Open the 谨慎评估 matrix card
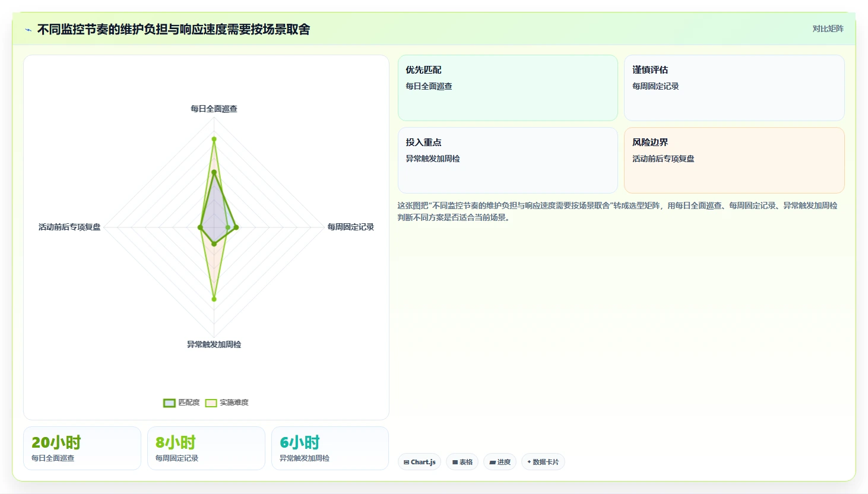Image resolution: width=868 pixels, height=494 pixels. (x=734, y=88)
